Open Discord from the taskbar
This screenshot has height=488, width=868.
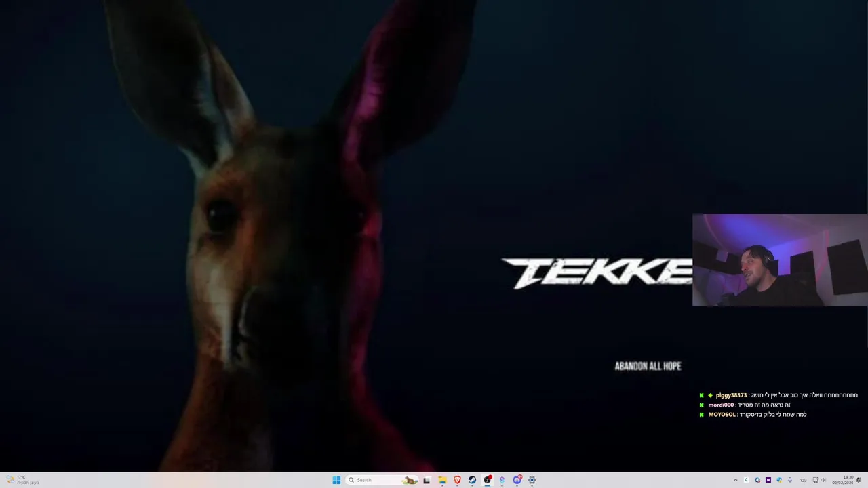[x=517, y=480]
